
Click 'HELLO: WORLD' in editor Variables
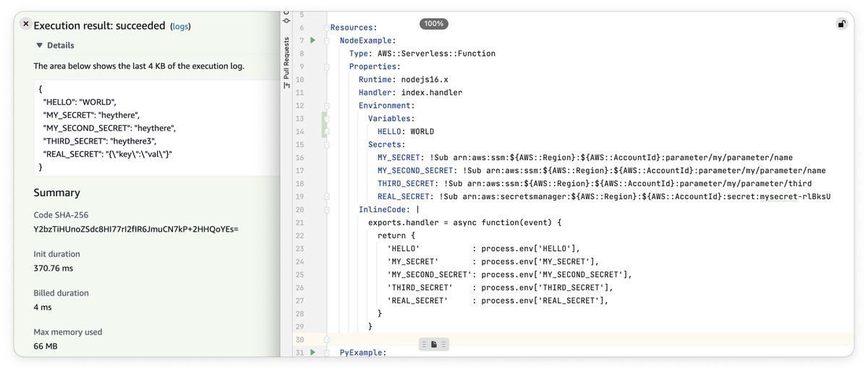pos(406,132)
